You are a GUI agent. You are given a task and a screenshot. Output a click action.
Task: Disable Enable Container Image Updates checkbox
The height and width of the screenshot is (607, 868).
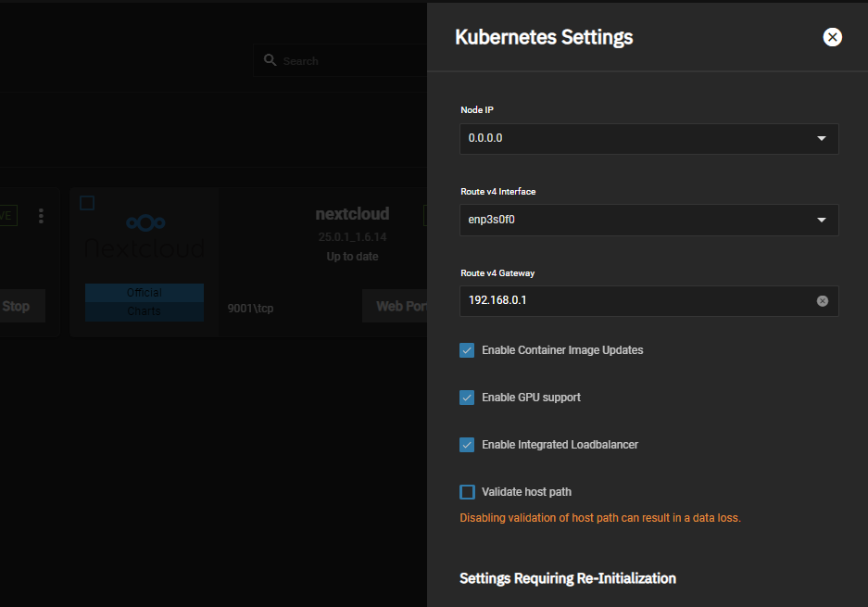coord(467,350)
